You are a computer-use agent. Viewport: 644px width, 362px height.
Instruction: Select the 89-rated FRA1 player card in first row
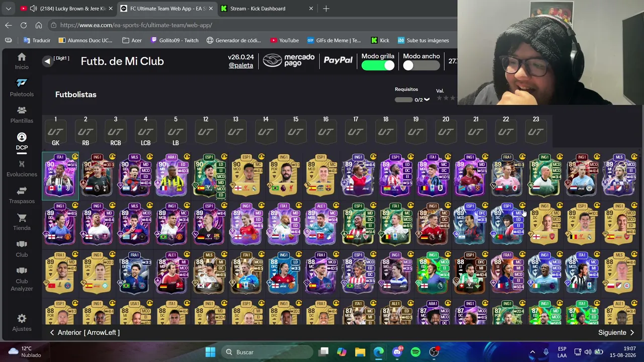click(508, 176)
